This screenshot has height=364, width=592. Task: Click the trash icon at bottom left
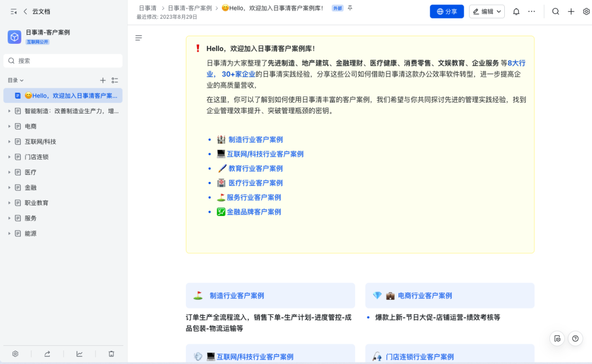tap(111, 354)
